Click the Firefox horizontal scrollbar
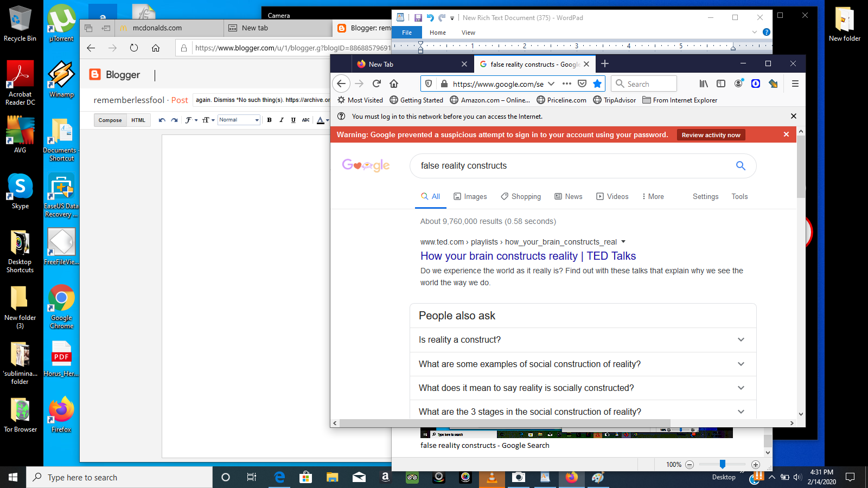868x488 pixels. coord(505,423)
